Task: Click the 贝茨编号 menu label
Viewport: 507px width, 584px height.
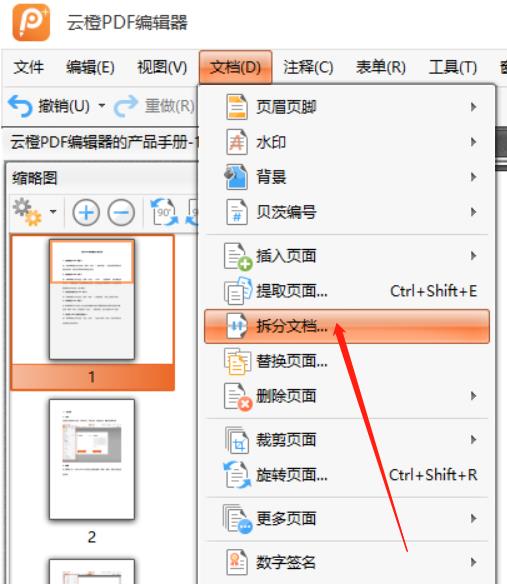Action: [x=286, y=212]
